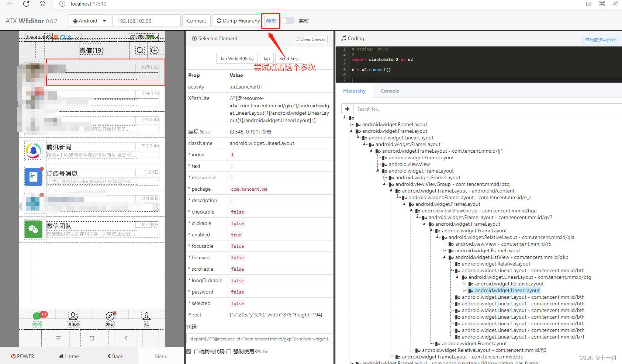Screen dimensions: 622x364
Task: Click the XPathLite value text
Action: pyautogui.click(x=279, y=109)
